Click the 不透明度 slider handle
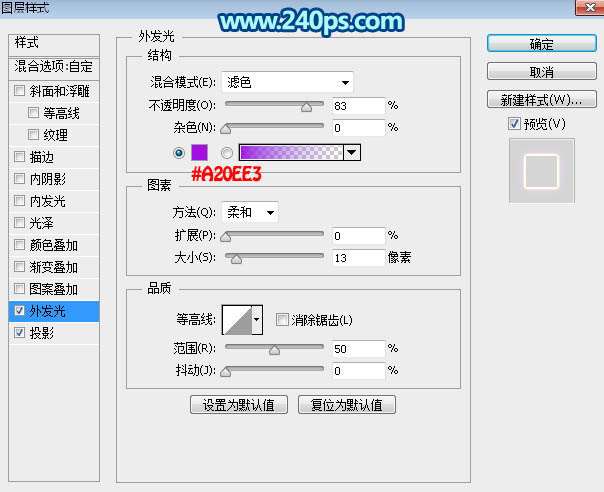 [307, 107]
